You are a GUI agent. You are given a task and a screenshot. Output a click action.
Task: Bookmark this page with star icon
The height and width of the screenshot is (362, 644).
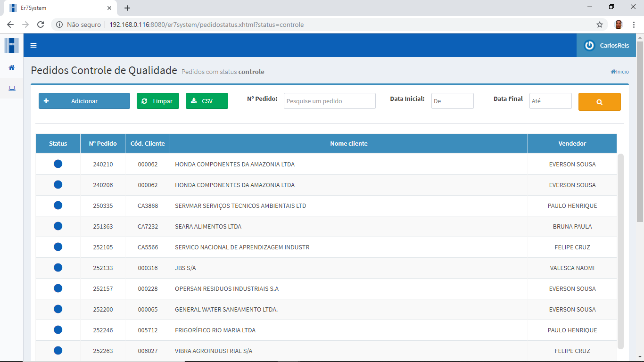[x=600, y=25]
